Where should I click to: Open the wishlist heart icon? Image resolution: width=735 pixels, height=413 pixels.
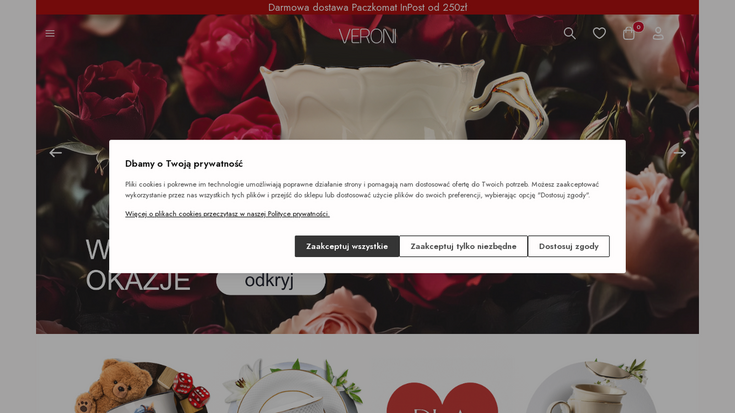599,33
